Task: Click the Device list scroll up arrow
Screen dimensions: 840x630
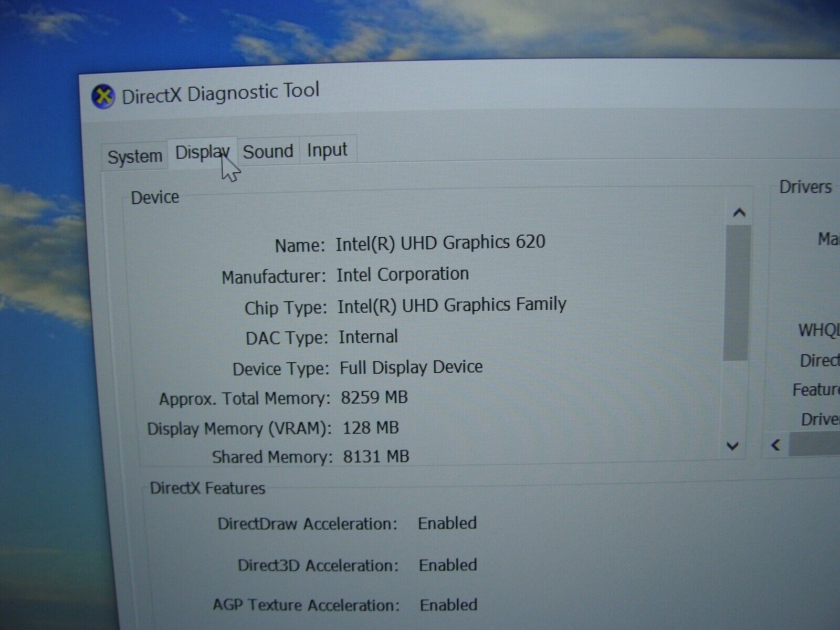Action: tap(739, 213)
